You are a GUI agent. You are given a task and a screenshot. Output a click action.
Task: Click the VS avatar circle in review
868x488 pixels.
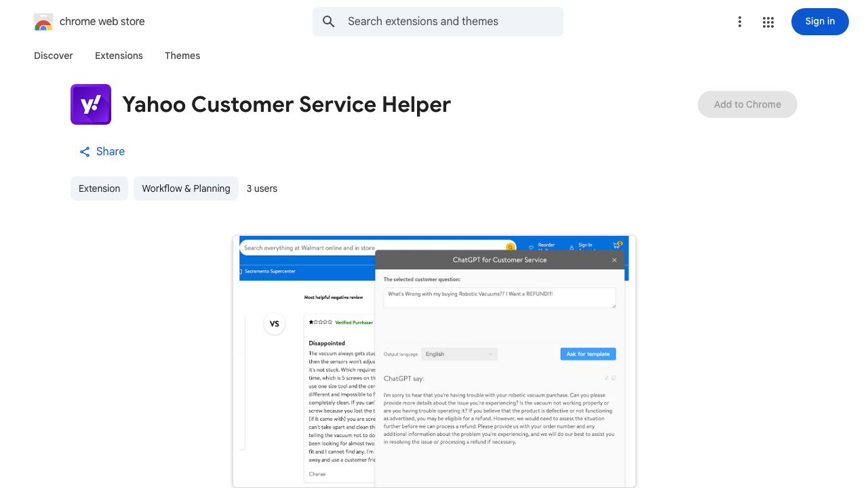coord(275,323)
